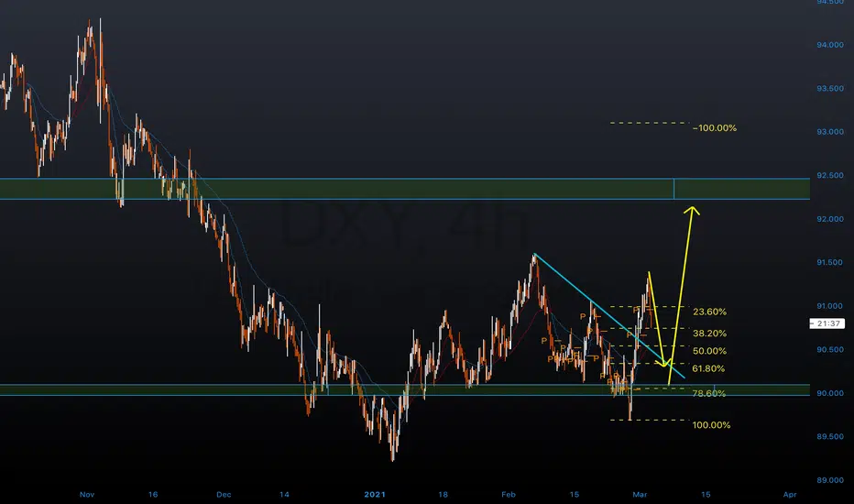Select the 38.20% Fibonacci level label
The image size is (854, 504).
709,333
